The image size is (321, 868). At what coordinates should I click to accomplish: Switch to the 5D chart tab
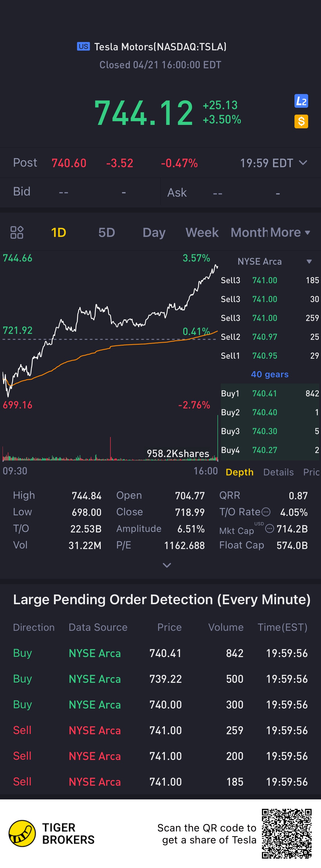tap(107, 232)
